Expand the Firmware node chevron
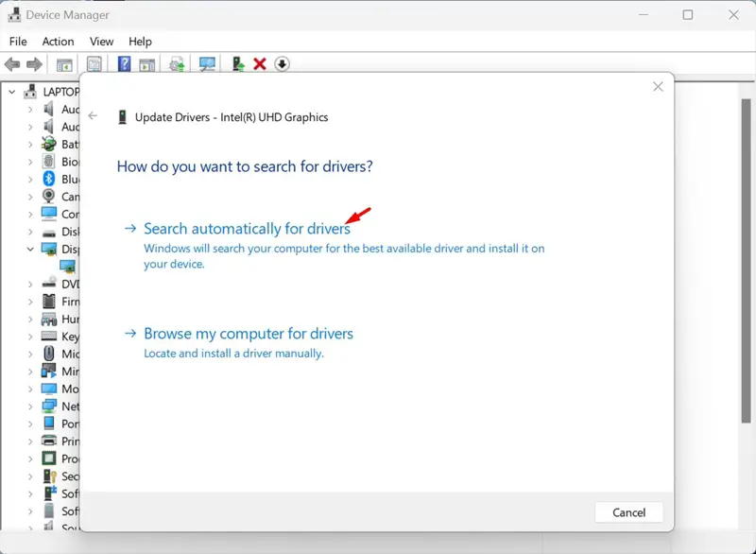This screenshot has height=554, width=756. tap(30, 302)
